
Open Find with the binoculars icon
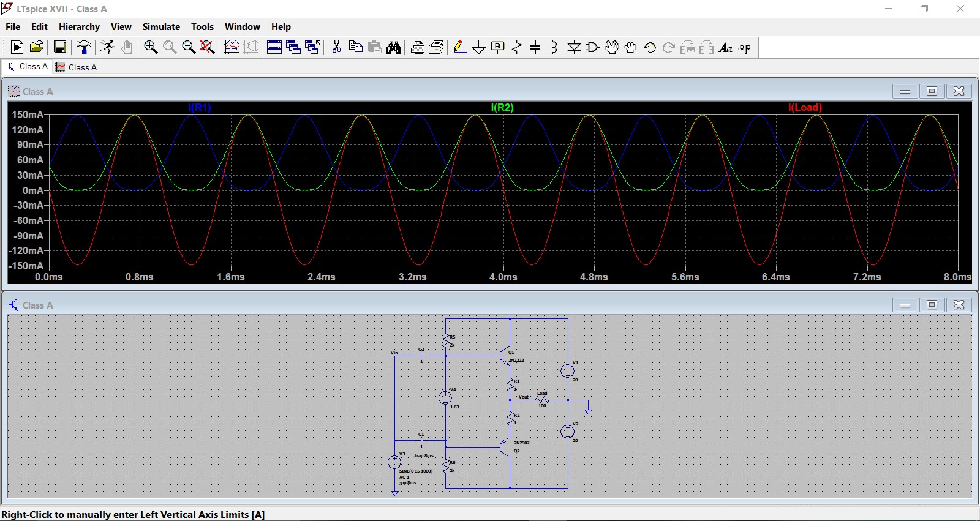pyautogui.click(x=394, y=47)
